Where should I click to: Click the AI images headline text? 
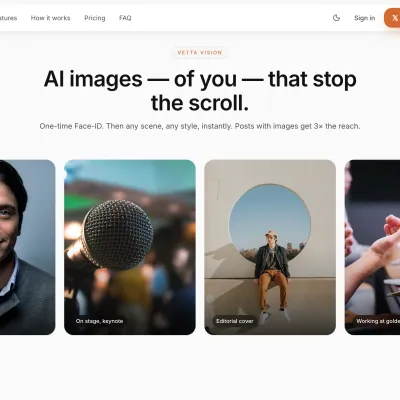click(200, 91)
